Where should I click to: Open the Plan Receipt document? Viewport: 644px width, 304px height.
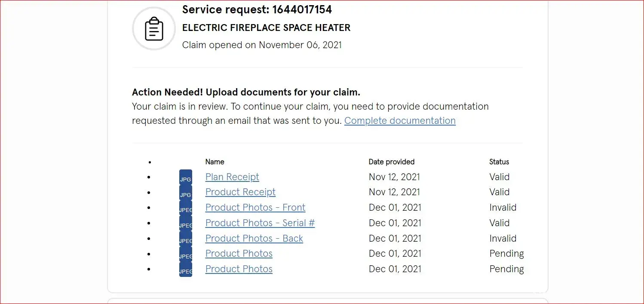click(x=232, y=177)
